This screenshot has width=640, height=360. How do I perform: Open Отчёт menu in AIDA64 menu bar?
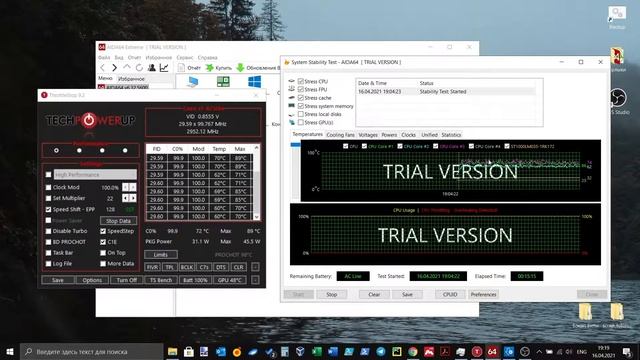click(x=134, y=58)
